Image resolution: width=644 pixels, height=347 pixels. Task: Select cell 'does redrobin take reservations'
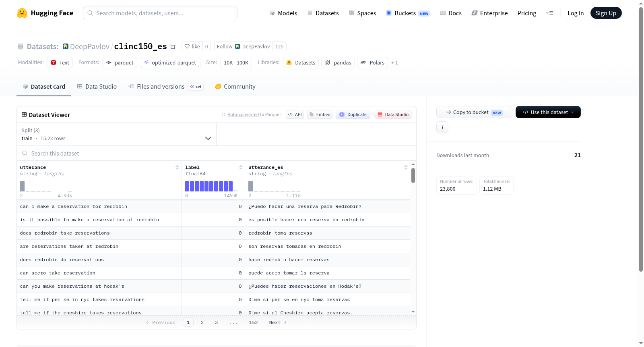coord(99,233)
